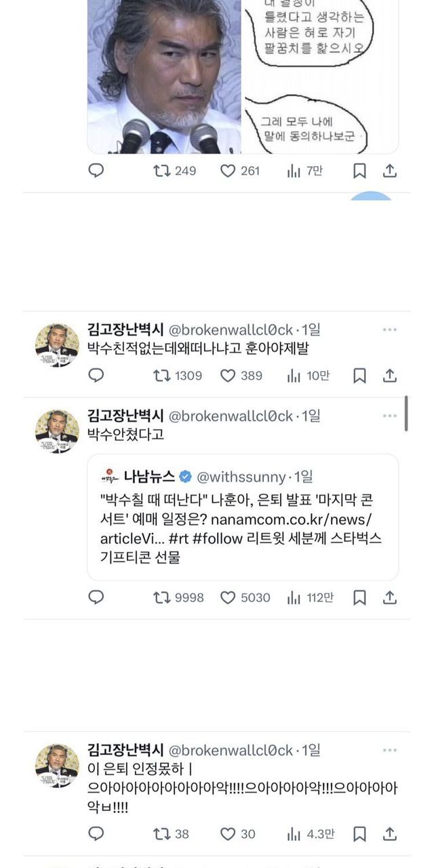The width and height of the screenshot is (434, 868).
Task: Share the tweet with 10만 views
Action: pyautogui.click(x=390, y=375)
